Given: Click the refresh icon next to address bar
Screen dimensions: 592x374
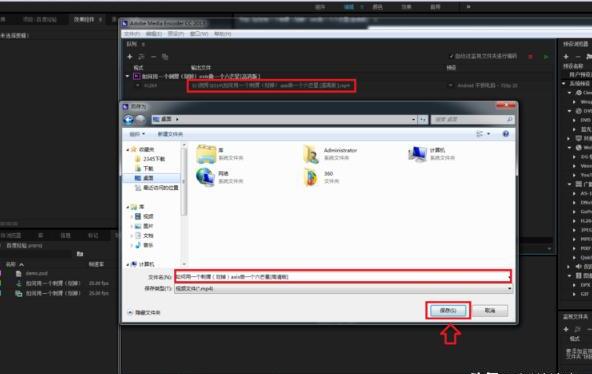Looking at the screenshot, I should pyautogui.click(x=423, y=120).
